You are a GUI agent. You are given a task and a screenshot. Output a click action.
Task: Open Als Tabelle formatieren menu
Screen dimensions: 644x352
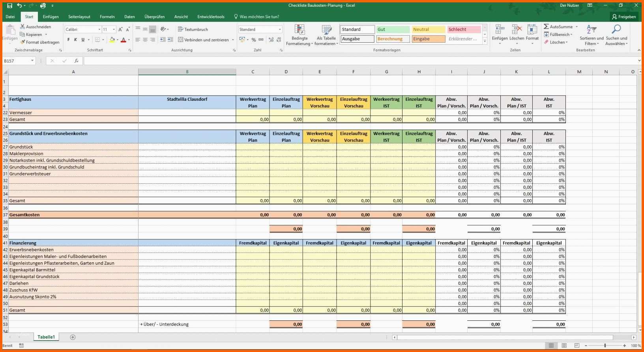327,35
